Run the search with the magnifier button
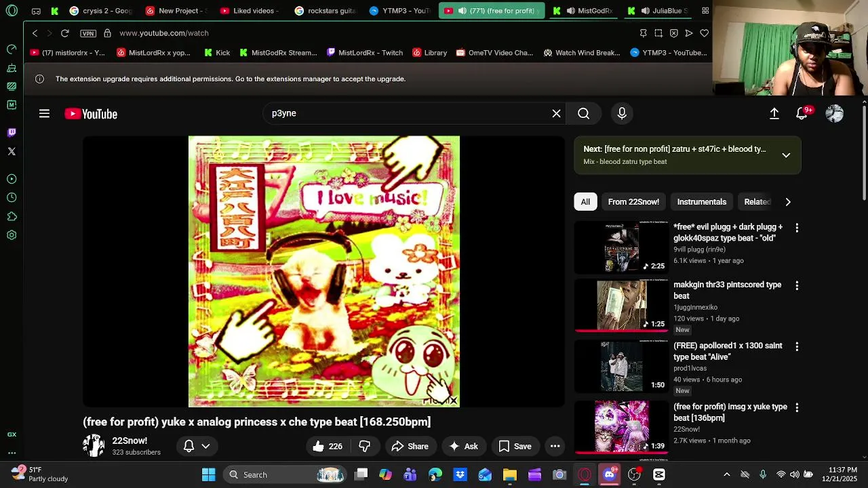The width and height of the screenshot is (868, 488). pos(583,113)
